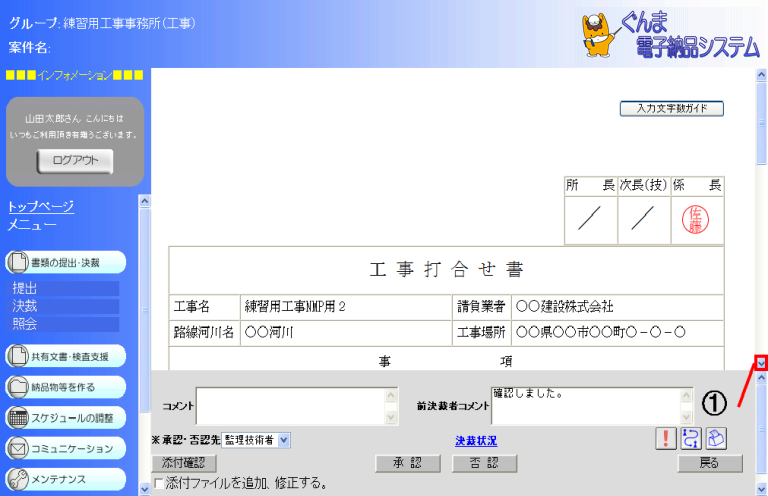
Task: Click the blue approval route icon button
Action: pos(691,438)
